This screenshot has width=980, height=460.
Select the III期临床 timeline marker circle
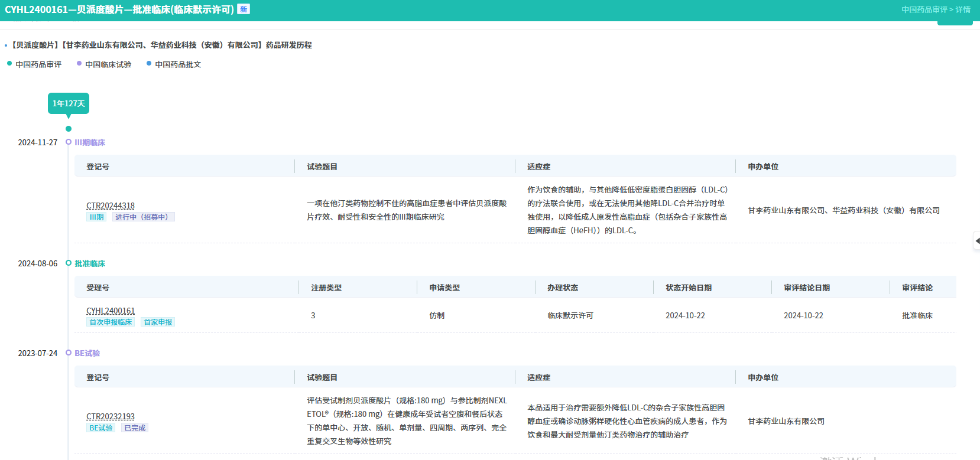coord(69,142)
